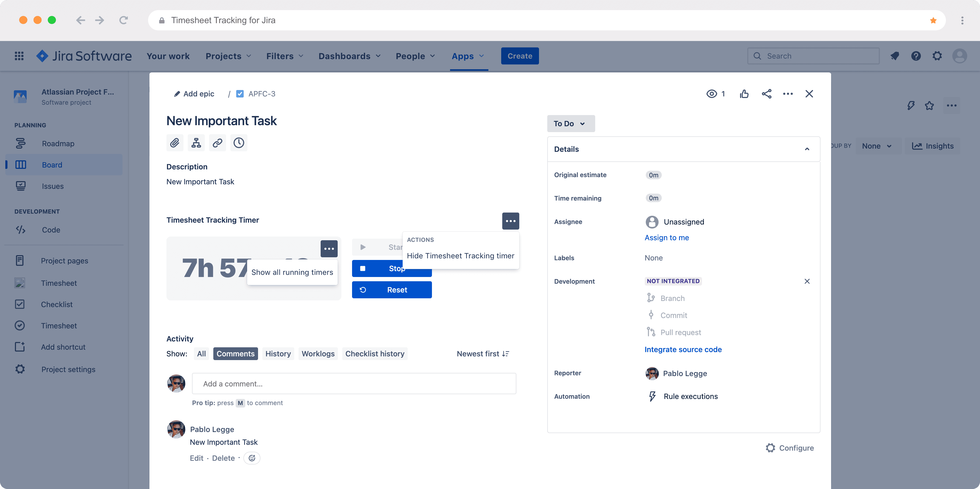The image size is (980, 489).
Task: Open Issues in sidebar
Action: [64, 186]
